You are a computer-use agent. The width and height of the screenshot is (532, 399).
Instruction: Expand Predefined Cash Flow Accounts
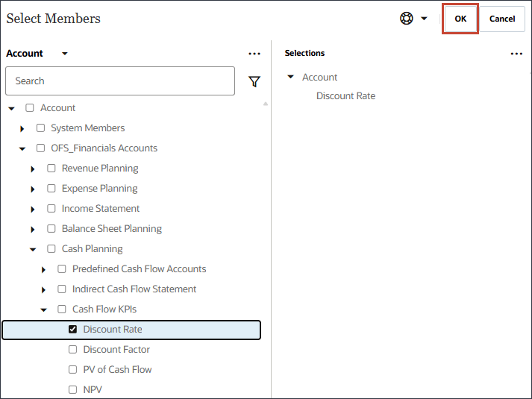point(43,269)
